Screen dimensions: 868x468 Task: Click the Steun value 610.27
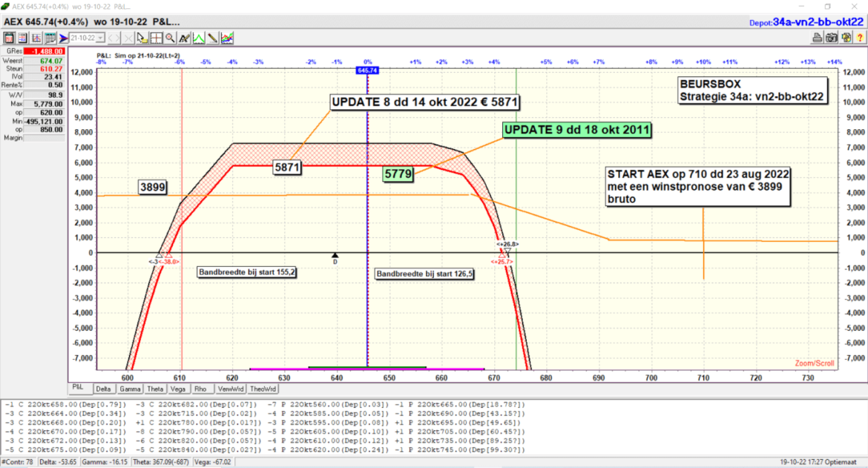45,69
